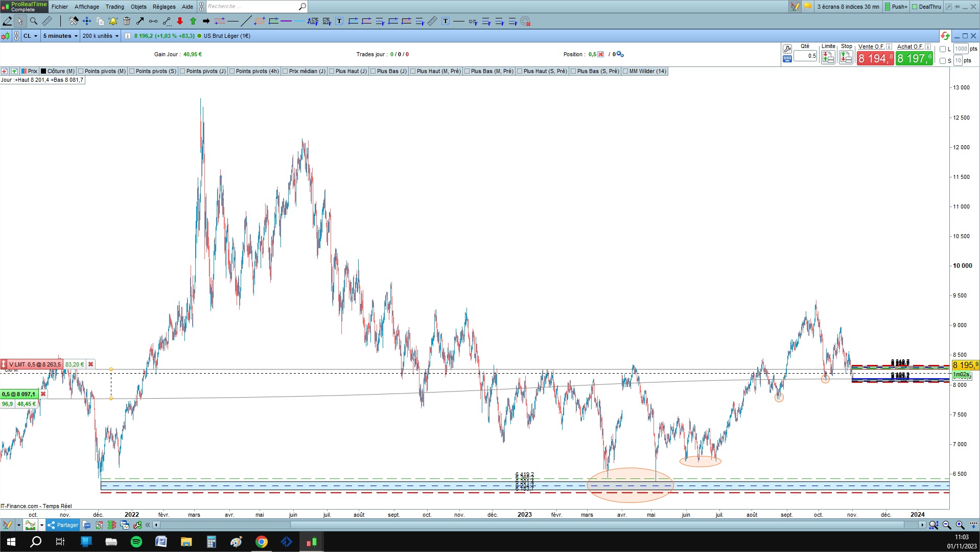Click the red Vente sell price button
980x552 pixels.
tap(875, 58)
